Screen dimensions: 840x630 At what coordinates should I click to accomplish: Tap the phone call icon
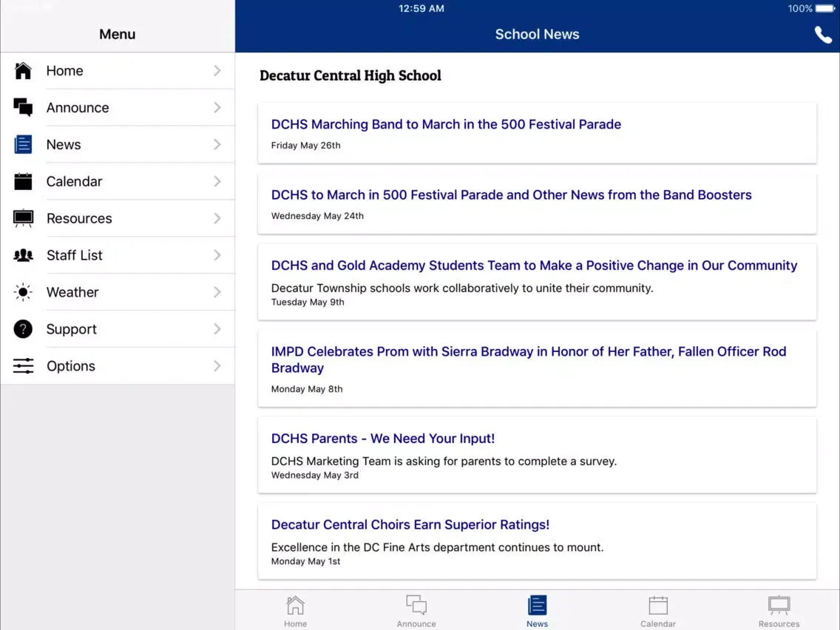click(823, 35)
